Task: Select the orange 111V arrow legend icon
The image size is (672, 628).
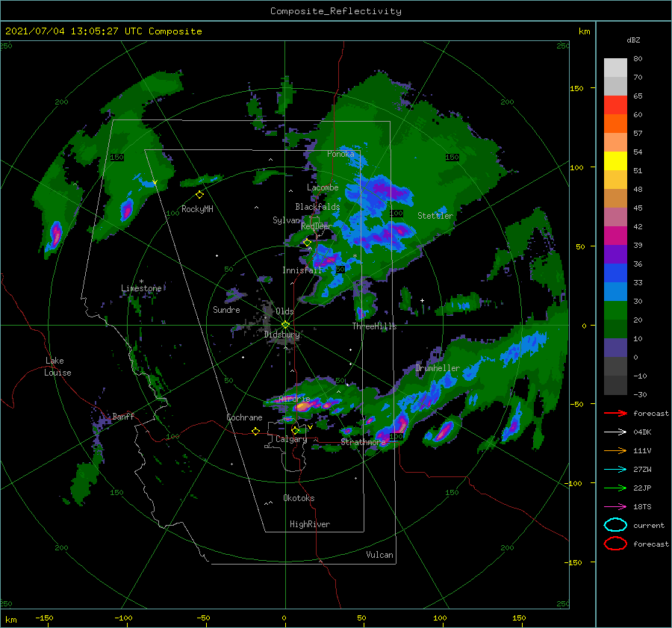Action: click(x=615, y=450)
